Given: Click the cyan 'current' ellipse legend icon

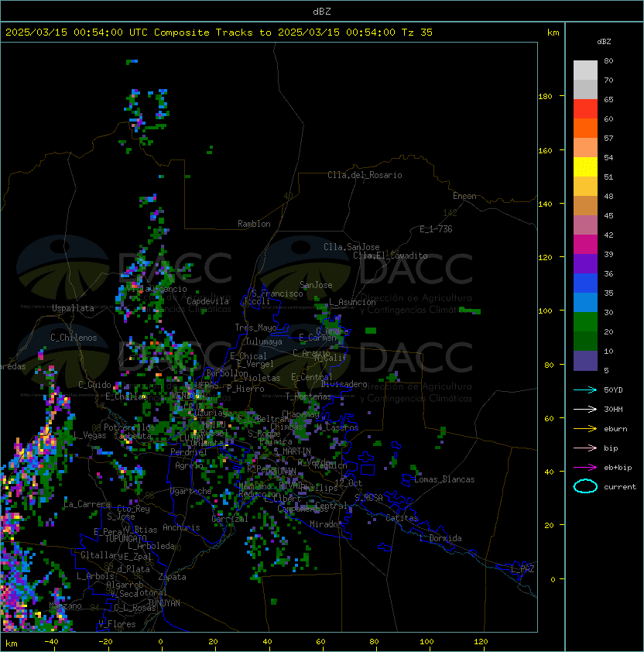Looking at the screenshot, I should (585, 486).
